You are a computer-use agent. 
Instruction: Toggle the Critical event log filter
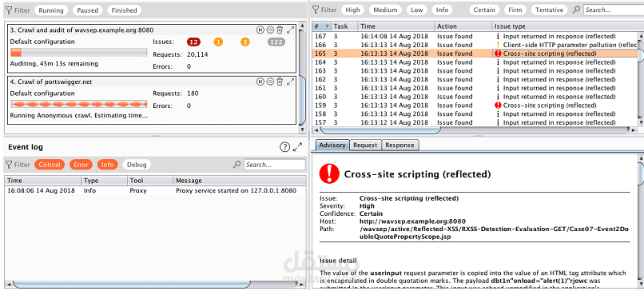(50, 165)
